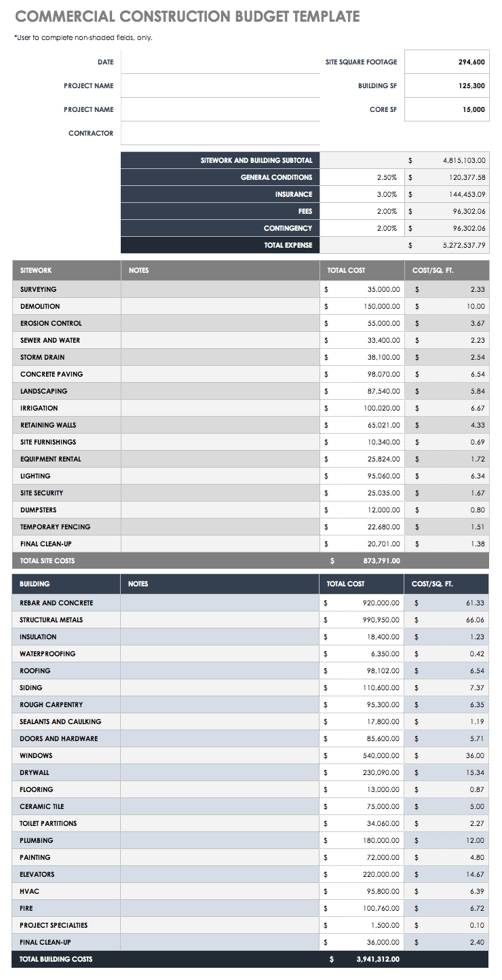The width and height of the screenshot is (502, 980).
Task: Click the Sitework column header
Action: (66, 270)
